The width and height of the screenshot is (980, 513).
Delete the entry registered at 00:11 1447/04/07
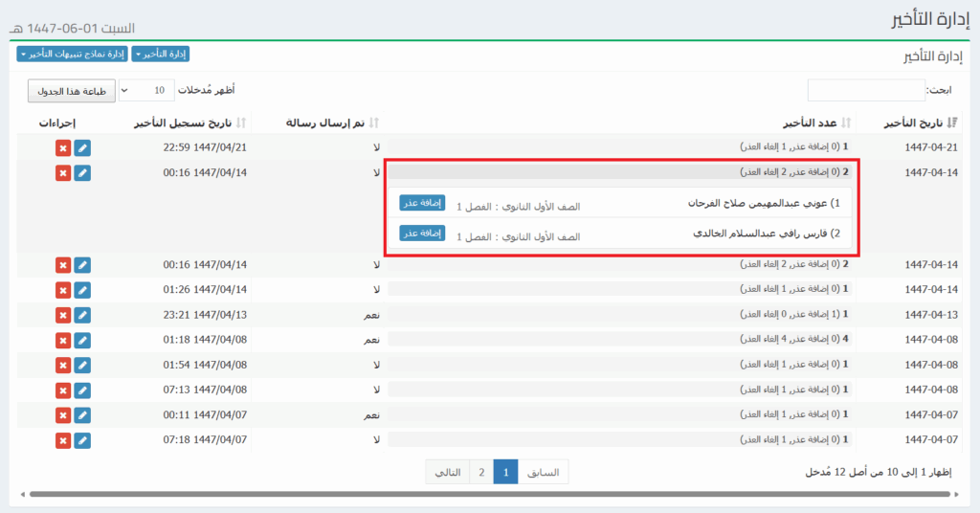point(62,414)
